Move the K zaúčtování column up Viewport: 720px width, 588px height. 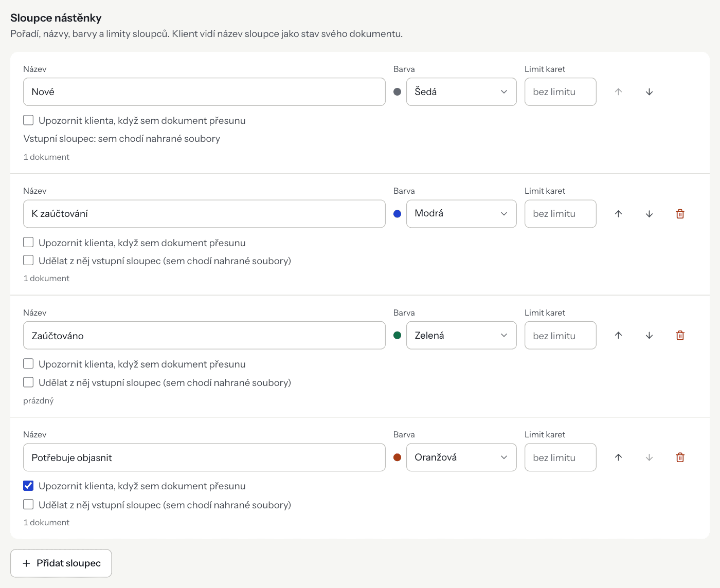618,214
